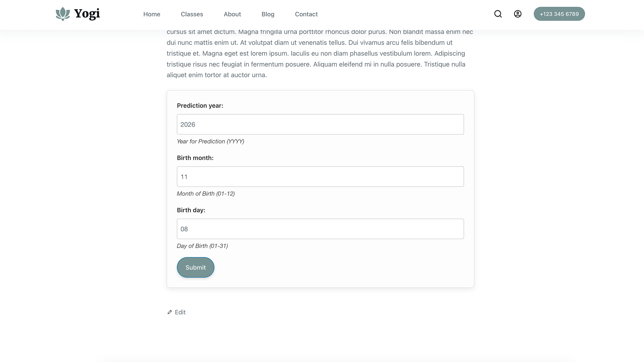
Task: Open the Classes page
Action: (x=192, y=14)
